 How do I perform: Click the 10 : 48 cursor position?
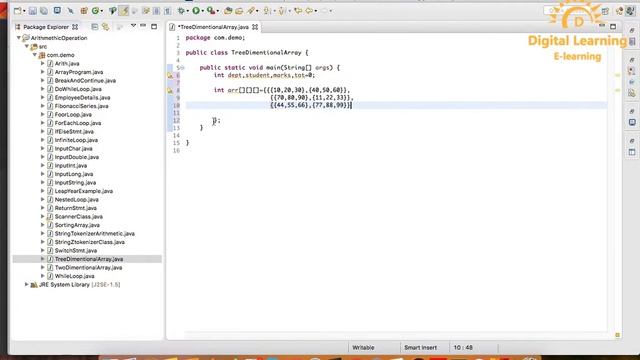[x=463, y=348]
